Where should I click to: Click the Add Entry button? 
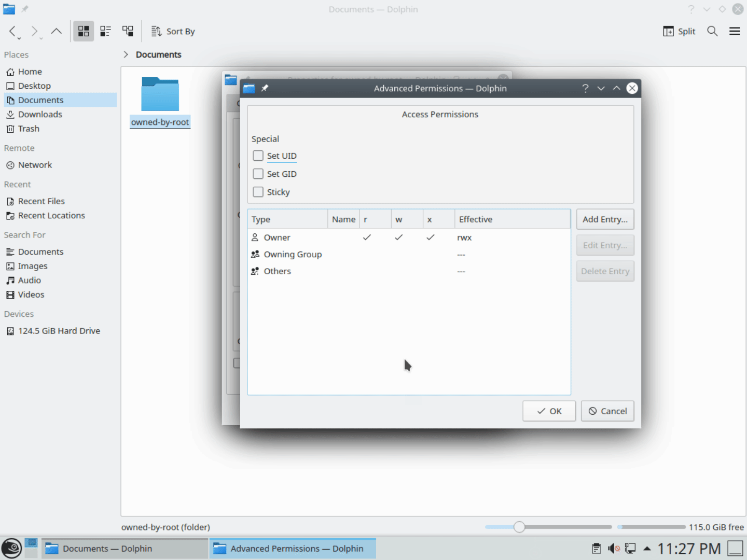point(605,219)
